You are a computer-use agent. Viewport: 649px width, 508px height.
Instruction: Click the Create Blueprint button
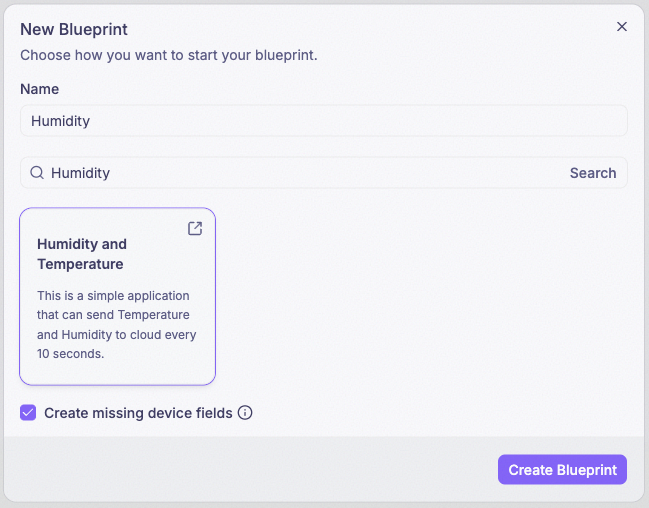point(562,469)
